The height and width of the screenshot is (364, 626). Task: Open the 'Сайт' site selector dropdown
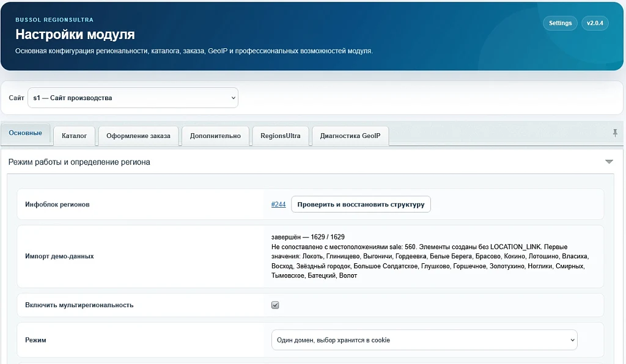pyautogui.click(x=133, y=98)
